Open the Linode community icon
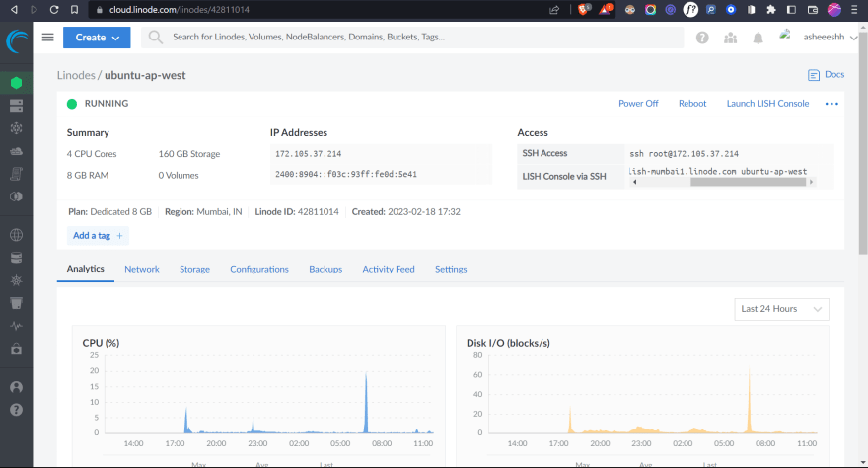This screenshot has width=868, height=468. (x=731, y=38)
